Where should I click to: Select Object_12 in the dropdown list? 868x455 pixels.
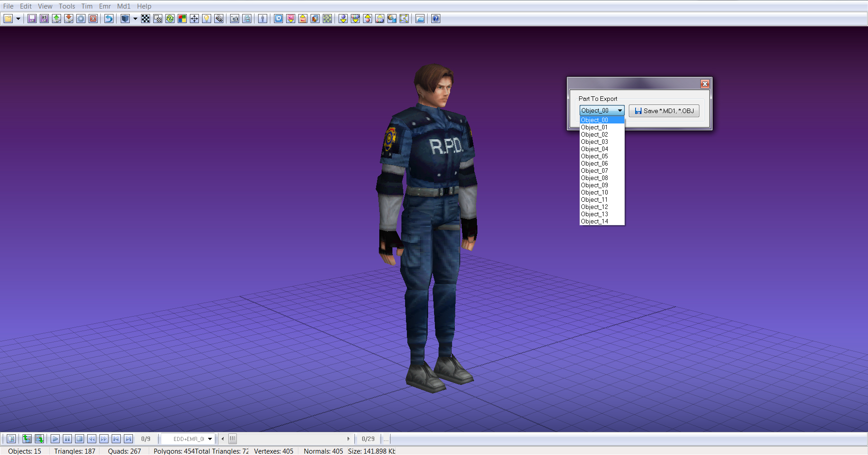(602, 207)
